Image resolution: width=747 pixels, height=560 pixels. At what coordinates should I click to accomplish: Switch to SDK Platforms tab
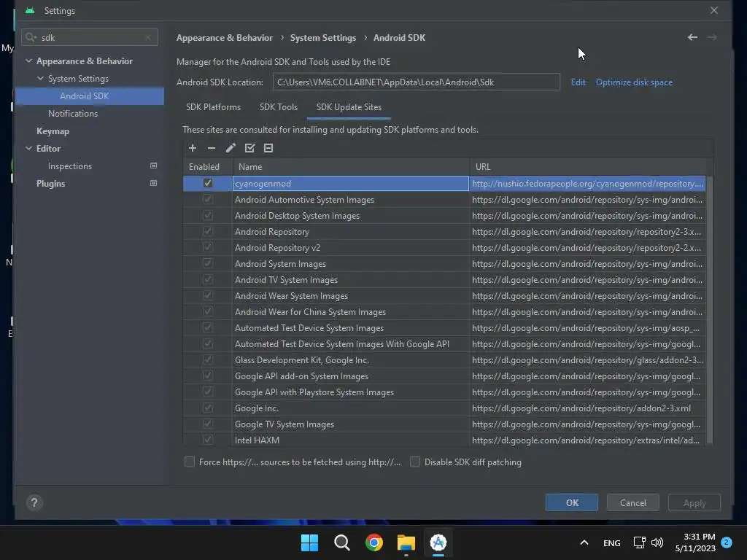(x=214, y=107)
